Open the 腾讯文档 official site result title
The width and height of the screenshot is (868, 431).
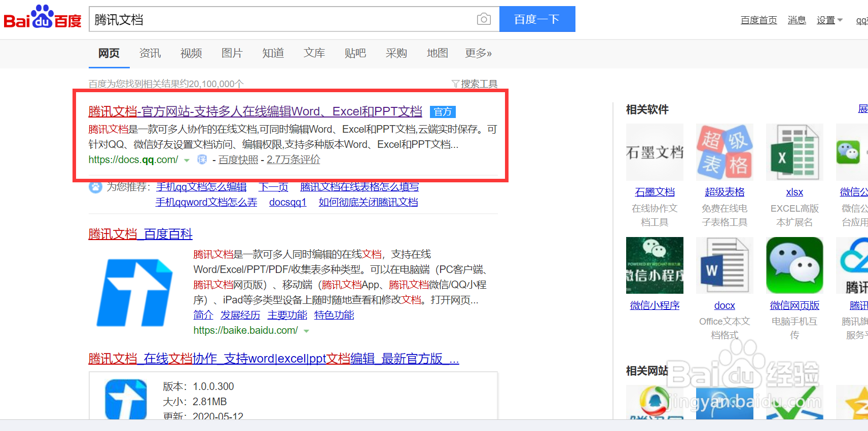256,111
